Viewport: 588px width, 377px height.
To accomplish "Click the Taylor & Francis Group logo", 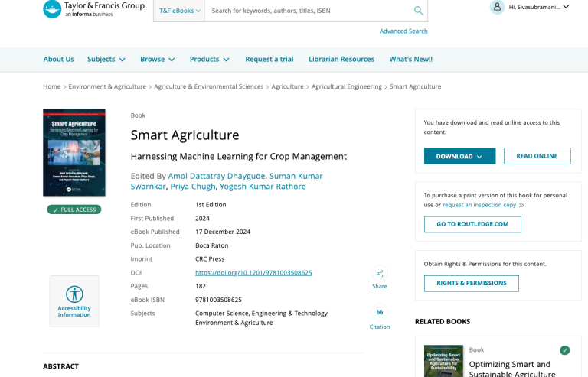I will click(93, 9).
